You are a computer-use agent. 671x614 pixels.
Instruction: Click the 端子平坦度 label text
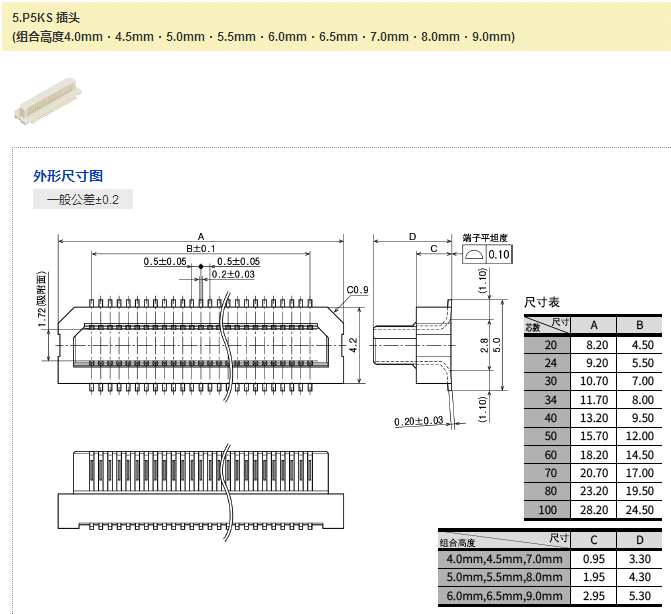coord(485,238)
